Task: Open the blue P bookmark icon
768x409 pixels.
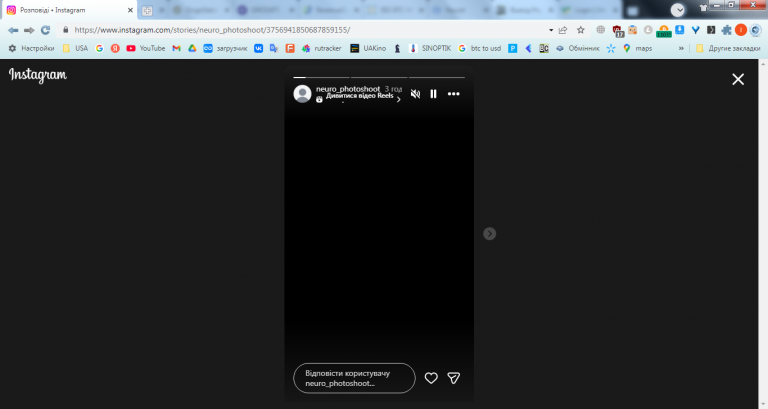Action: (513, 48)
